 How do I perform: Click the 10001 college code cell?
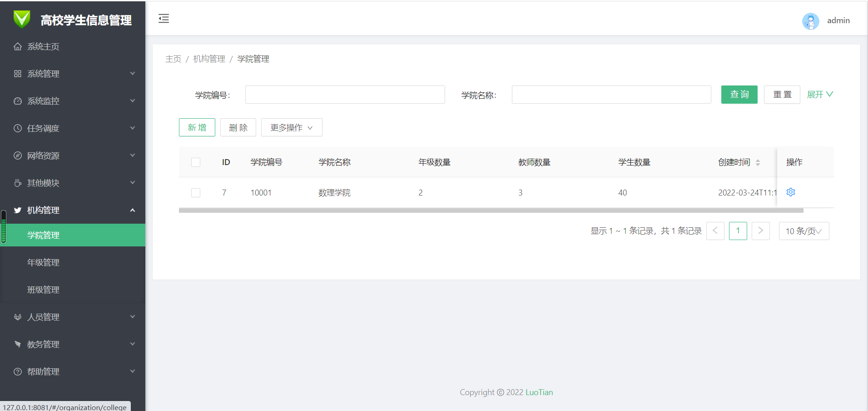[x=261, y=193]
